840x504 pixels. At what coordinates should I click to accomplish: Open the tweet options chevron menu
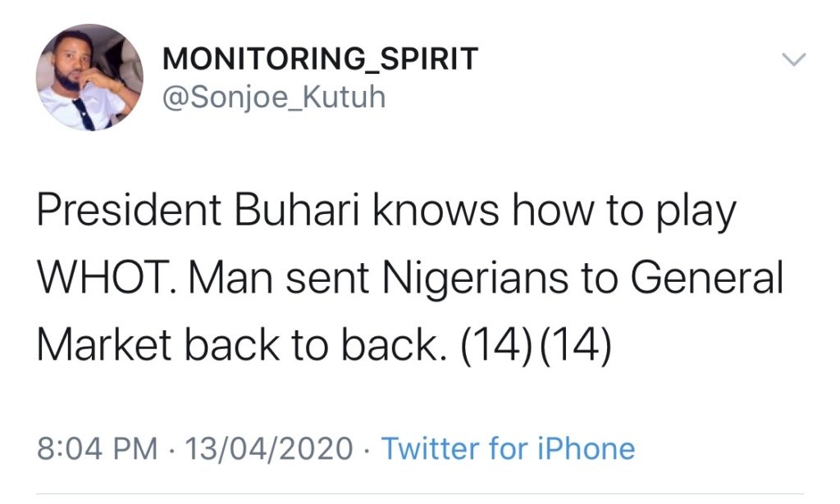pos(795,60)
